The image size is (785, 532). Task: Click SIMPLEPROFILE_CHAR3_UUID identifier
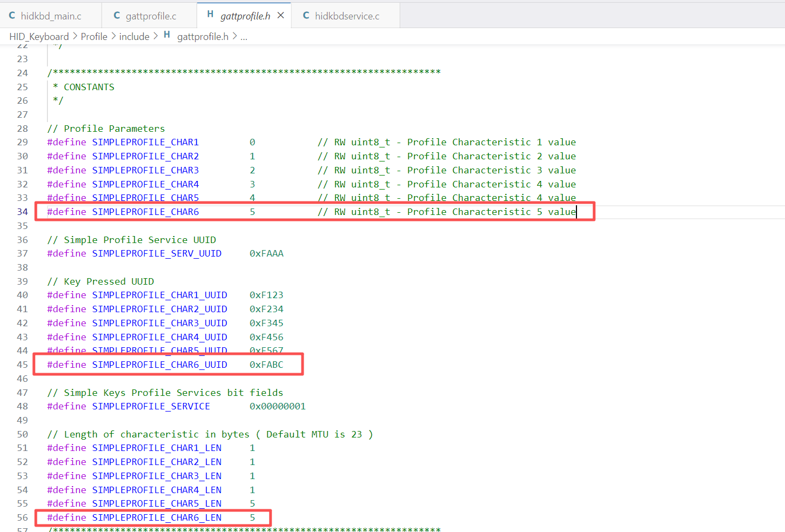[159, 323]
